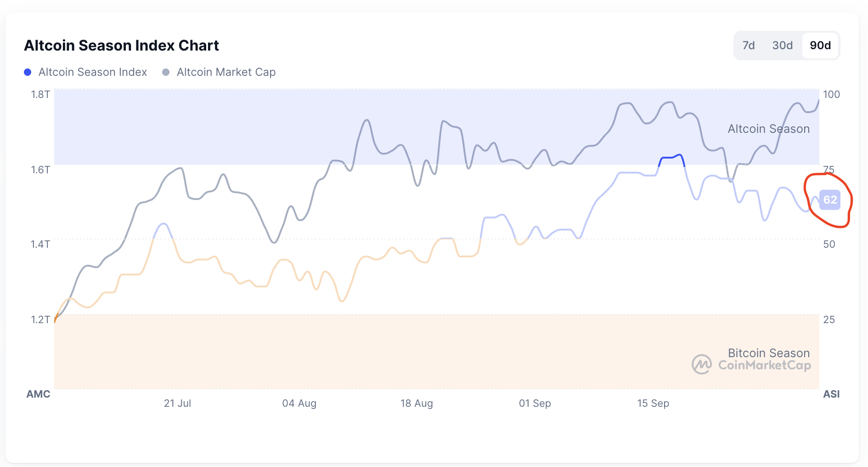Switch chart range to 7d
Viewport: 868px width, 467px height.
(x=749, y=46)
